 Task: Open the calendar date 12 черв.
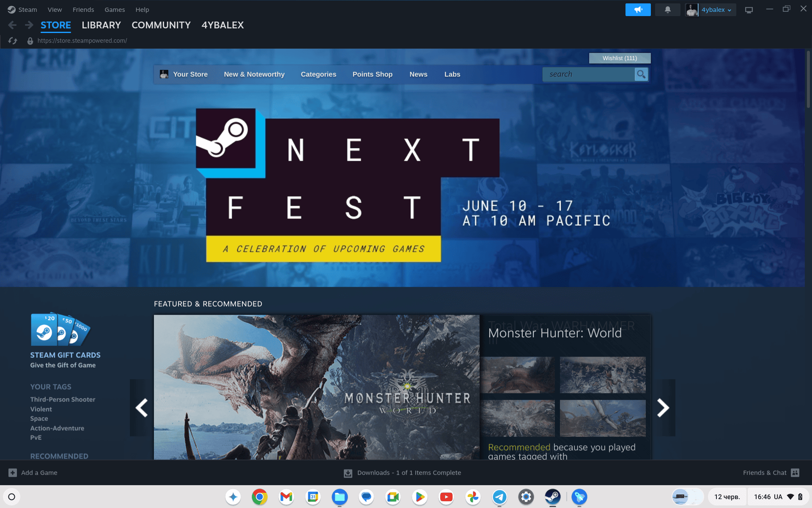coord(727,497)
